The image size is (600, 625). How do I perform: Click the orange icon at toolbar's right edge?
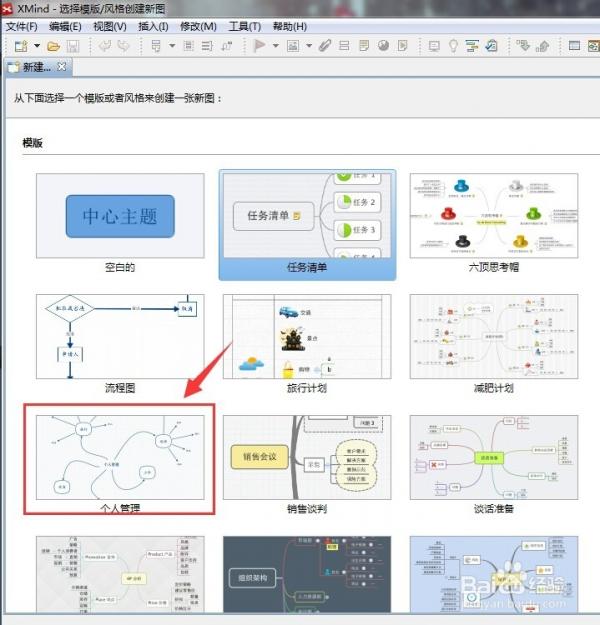click(594, 46)
